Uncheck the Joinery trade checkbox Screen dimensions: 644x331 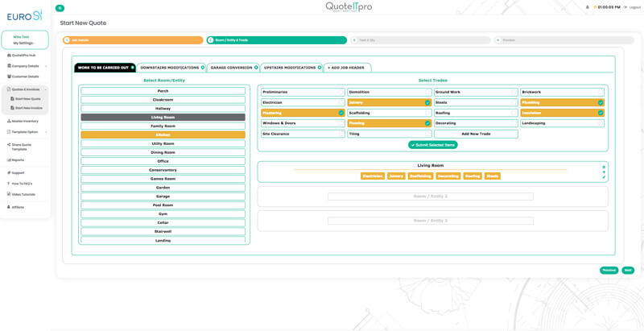pos(427,103)
